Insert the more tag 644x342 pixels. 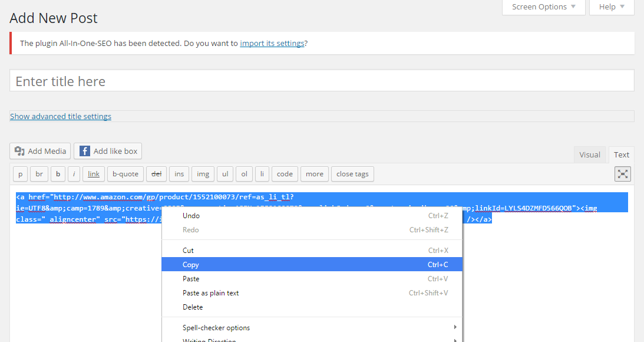click(315, 174)
